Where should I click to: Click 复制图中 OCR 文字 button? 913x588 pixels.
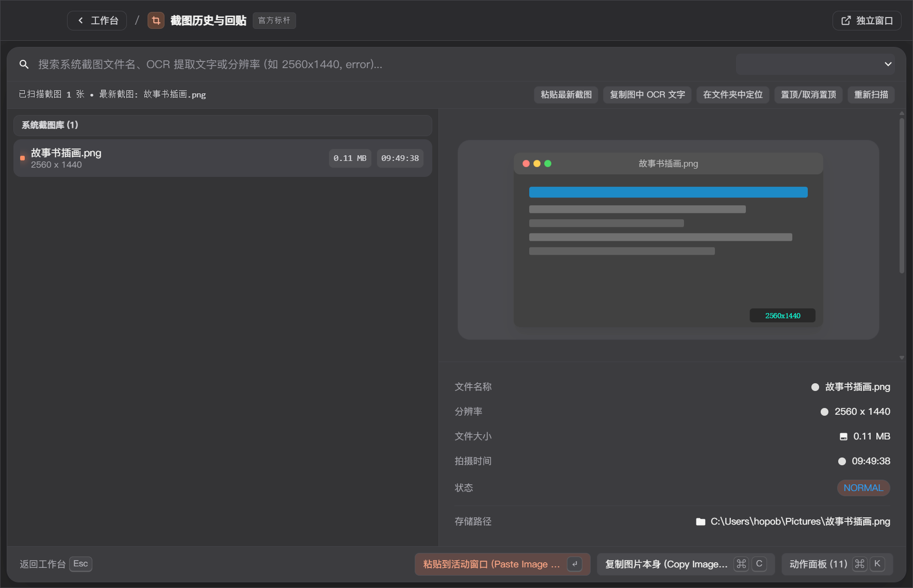647,95
